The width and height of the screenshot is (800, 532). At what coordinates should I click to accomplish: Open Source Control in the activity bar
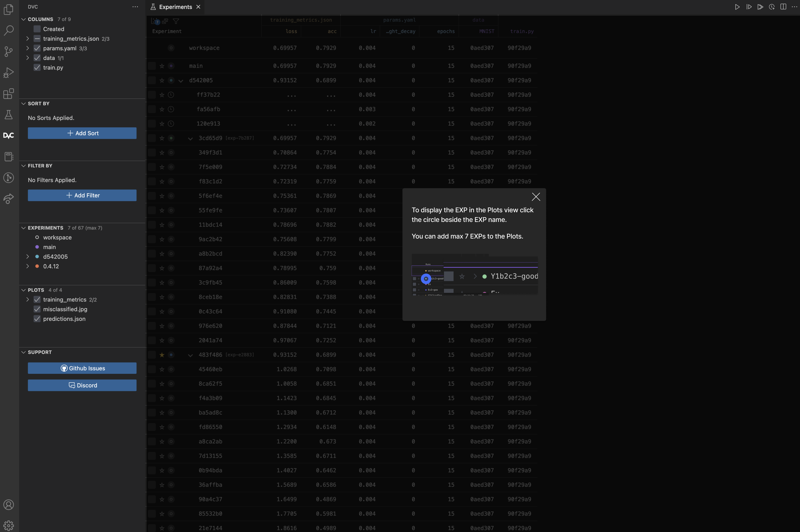click(8, 51)
